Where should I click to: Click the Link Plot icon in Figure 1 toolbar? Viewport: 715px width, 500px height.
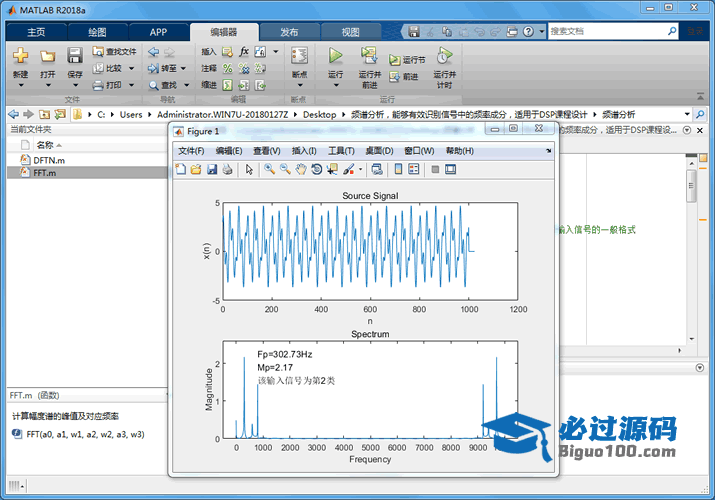point(377,170)
